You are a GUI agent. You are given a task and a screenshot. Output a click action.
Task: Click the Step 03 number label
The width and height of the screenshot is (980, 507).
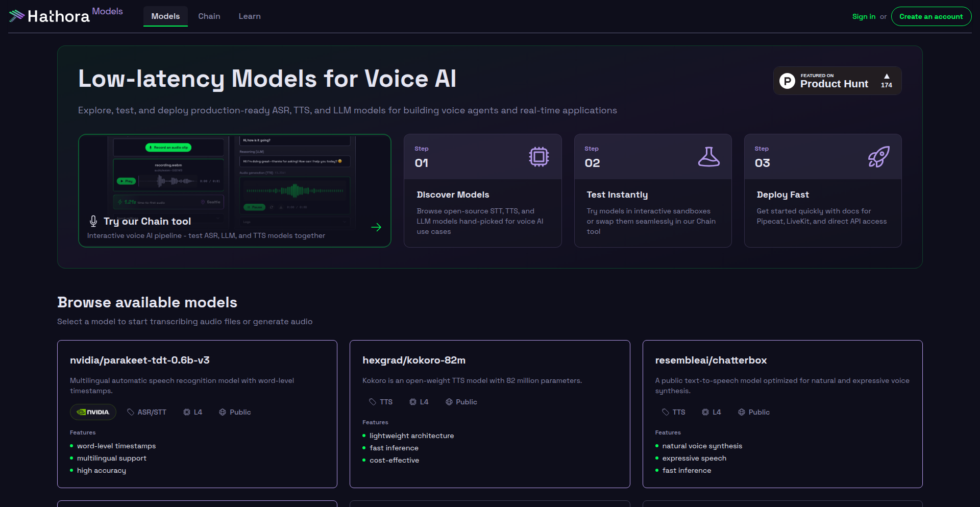(x=763, y=163)
